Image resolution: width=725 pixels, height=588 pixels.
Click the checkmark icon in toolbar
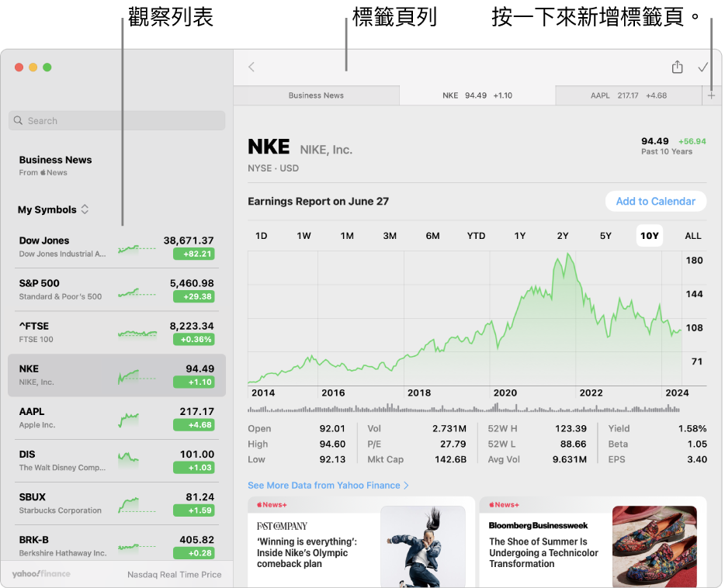click(x=702, y=67)
